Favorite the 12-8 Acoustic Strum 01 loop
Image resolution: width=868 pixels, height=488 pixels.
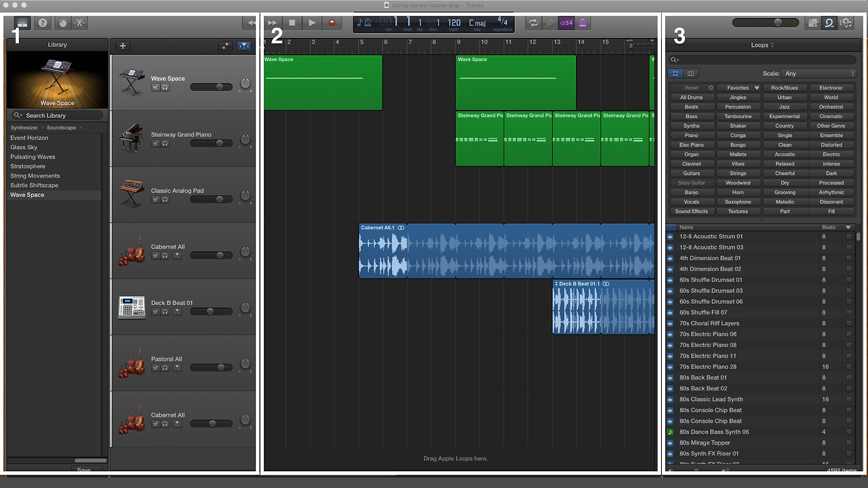(848, 237)
